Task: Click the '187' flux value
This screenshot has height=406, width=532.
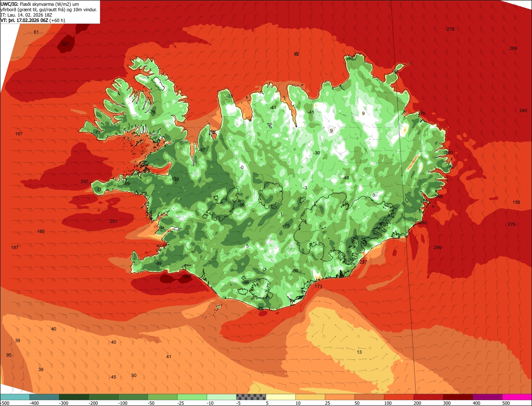Action: [x=15, y=247]
